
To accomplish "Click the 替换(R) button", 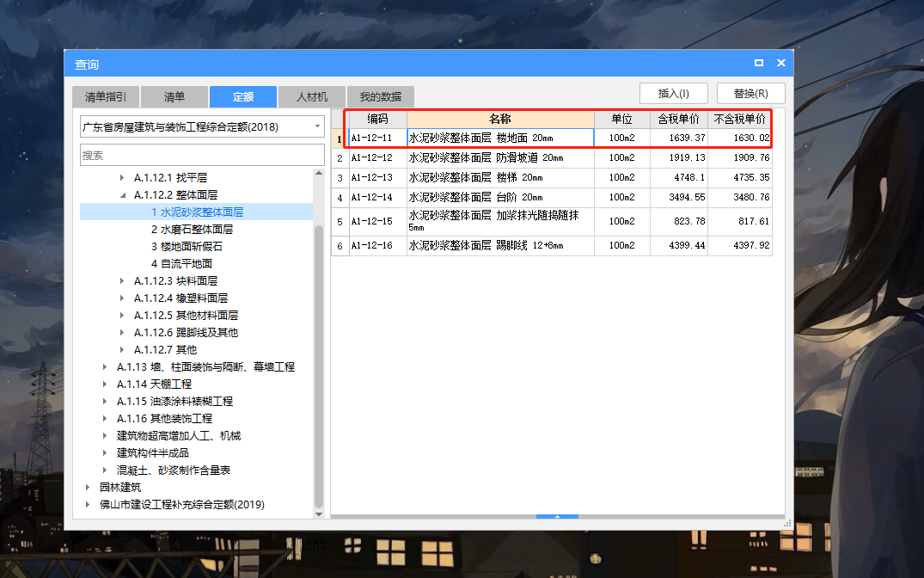I will click(x=750, y=93).
